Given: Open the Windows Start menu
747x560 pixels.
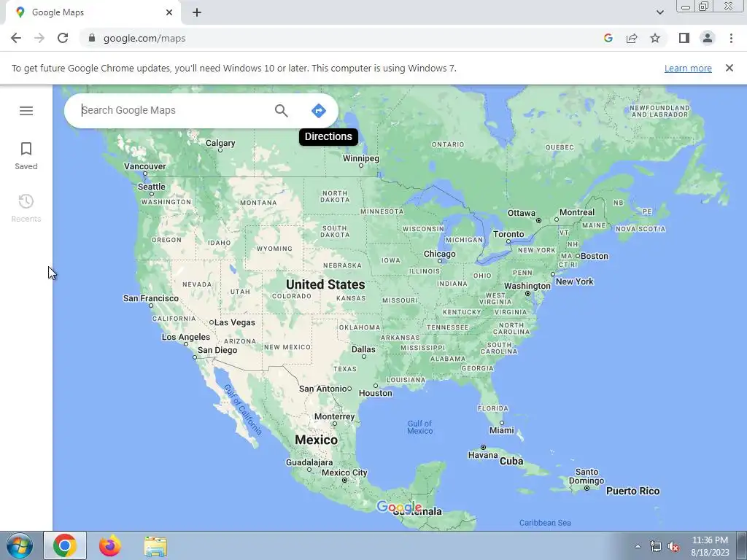Looking at the screenshot, I should pos(20,545).
